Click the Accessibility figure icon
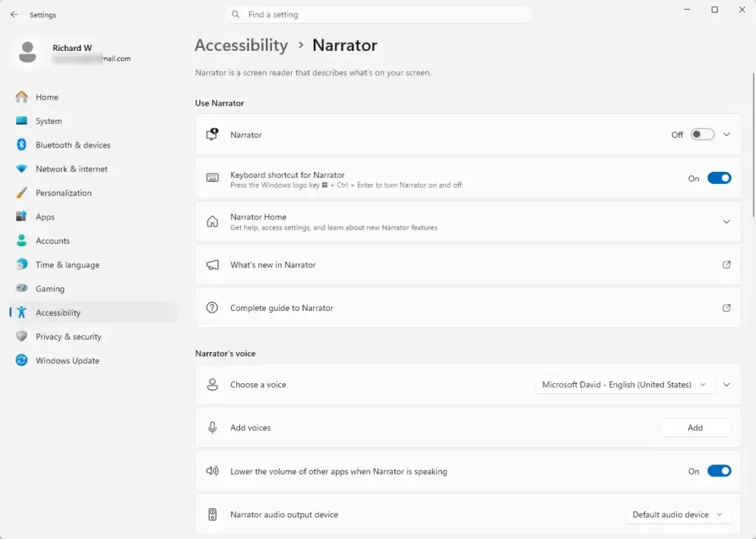Screen dimensions: 756x539 click(x=21, y=312)
